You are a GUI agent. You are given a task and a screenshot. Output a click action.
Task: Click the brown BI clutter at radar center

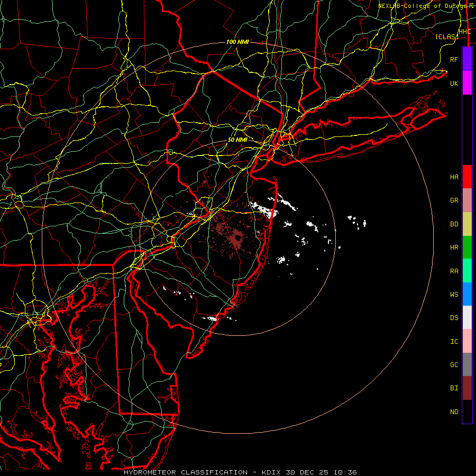pos(236,239)
